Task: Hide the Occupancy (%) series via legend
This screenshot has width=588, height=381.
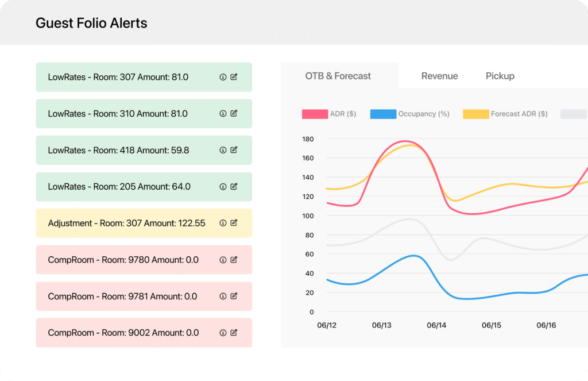Action: coord(410,114)
